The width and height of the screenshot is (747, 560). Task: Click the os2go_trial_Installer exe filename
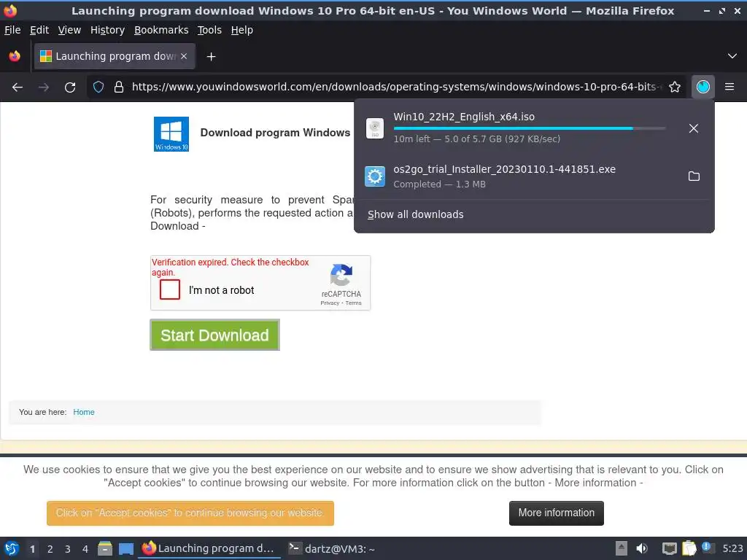click(x=505, y=169)
